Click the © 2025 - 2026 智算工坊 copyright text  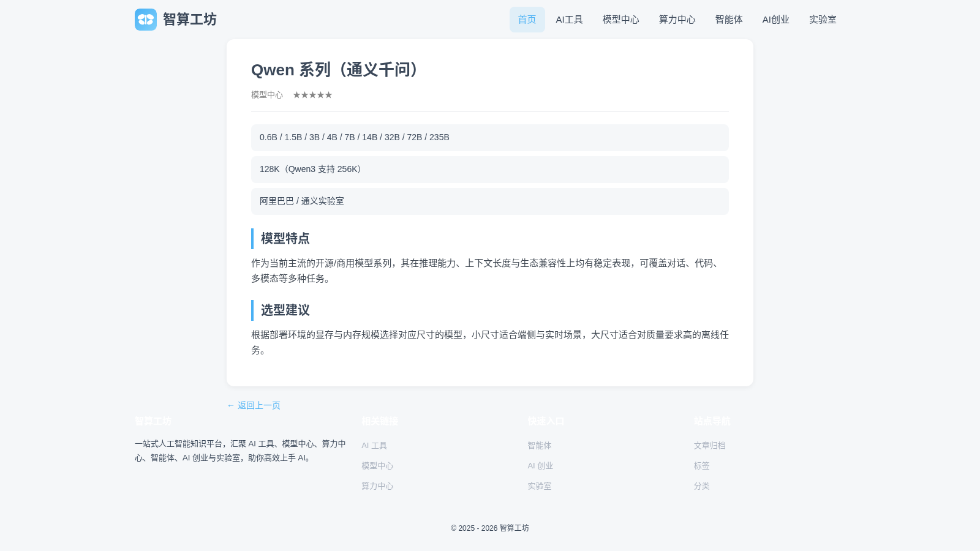coord(490,528)
